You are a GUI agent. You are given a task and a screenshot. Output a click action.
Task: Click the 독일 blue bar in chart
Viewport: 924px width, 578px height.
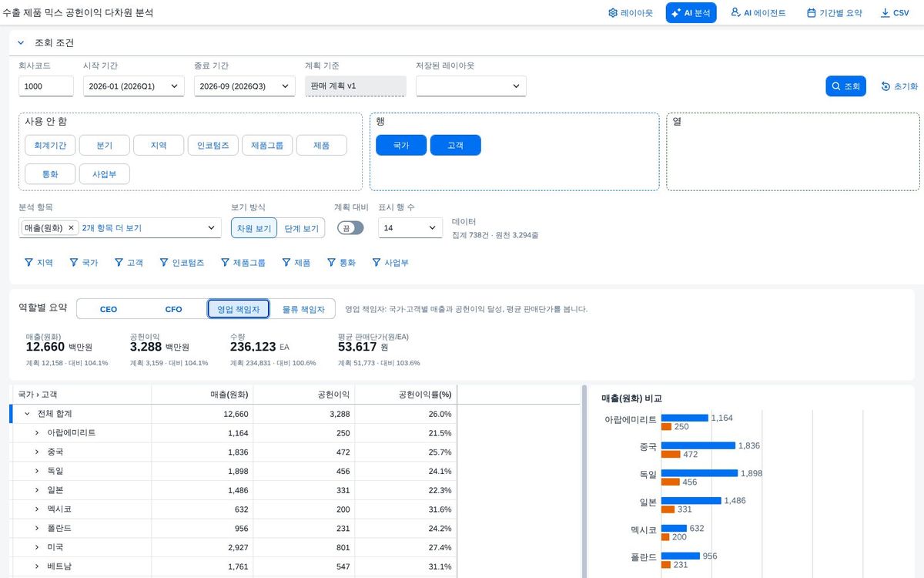coord(699,473)
